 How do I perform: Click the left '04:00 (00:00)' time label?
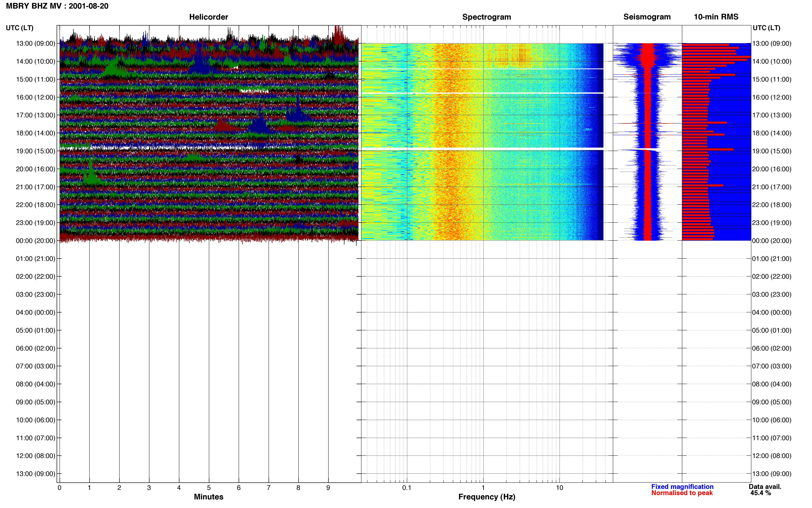pos(36,313)
